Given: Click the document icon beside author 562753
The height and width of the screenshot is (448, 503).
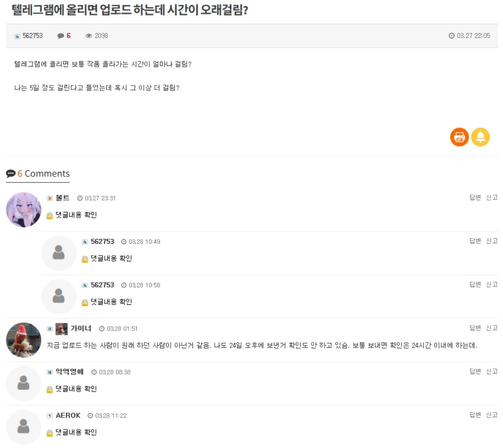Looking at the screenshot, I should 17,35.
